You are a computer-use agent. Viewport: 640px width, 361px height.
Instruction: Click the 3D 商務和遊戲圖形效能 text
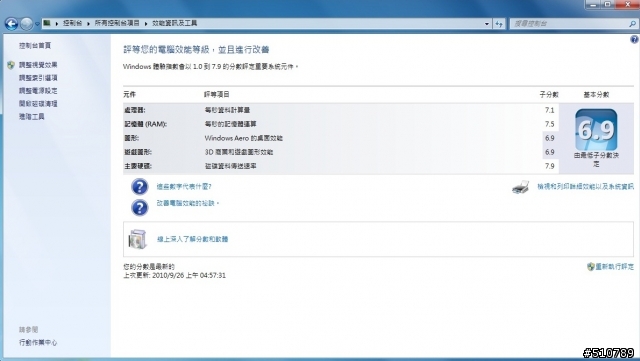tap(239, 152)
